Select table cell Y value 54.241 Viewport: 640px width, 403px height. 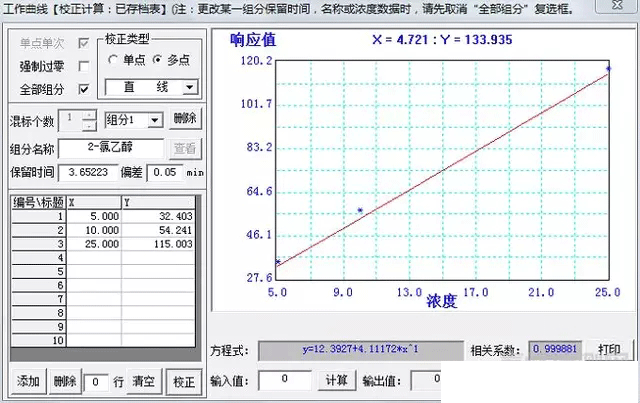[160, 230]
